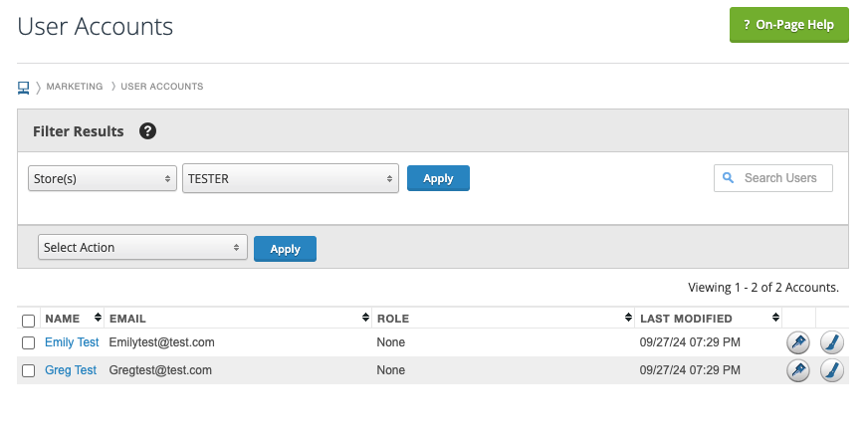Viewport: 868px width, 441px height.
Task: Click the home computer breadcrumb icon
Action: [24, 87]
